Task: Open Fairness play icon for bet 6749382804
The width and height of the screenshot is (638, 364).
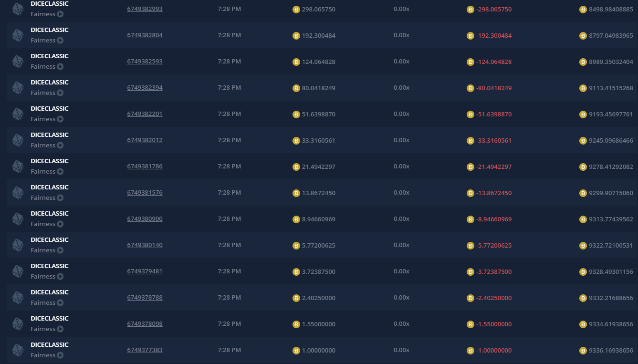Action: (60, 41)
